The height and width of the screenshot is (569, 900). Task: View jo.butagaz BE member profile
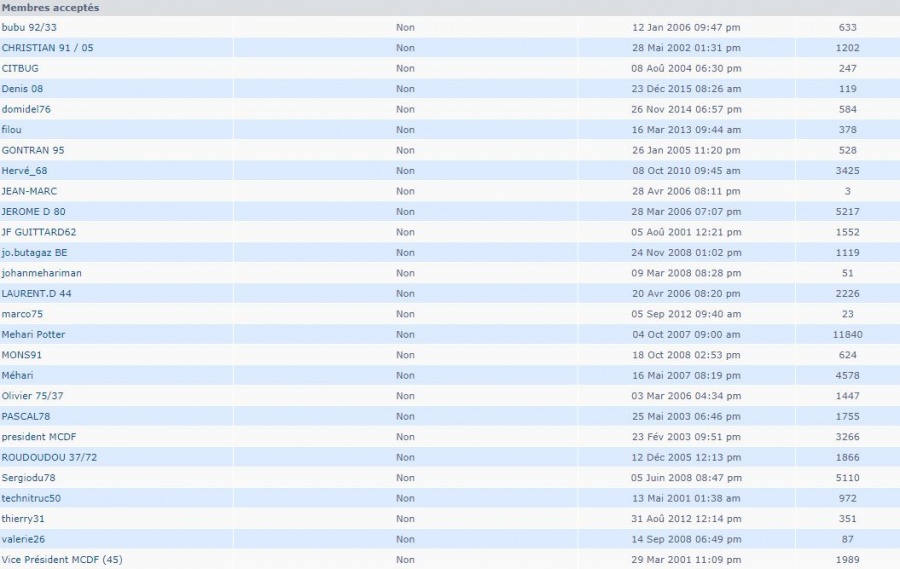click(x=34, y=253)
